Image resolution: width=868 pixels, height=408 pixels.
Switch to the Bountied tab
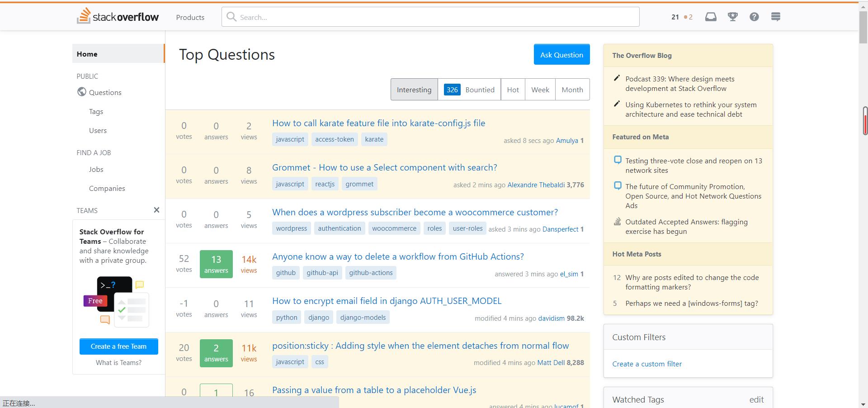[x=469, y=90]
